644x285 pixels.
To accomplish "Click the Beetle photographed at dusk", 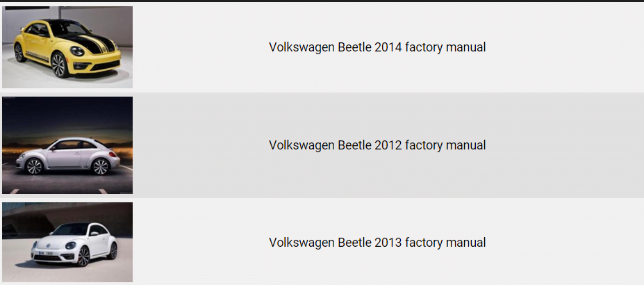I will [67, 145].
